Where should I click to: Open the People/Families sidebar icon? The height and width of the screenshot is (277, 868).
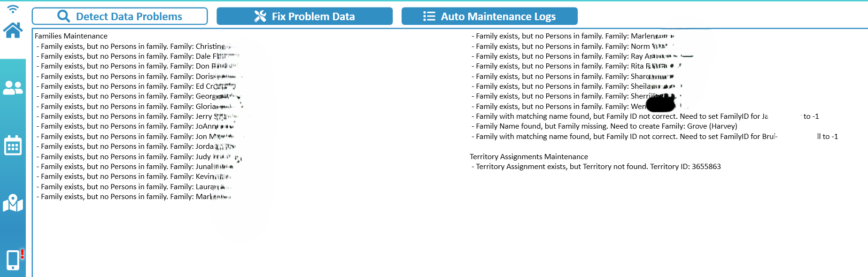(13, 88)
